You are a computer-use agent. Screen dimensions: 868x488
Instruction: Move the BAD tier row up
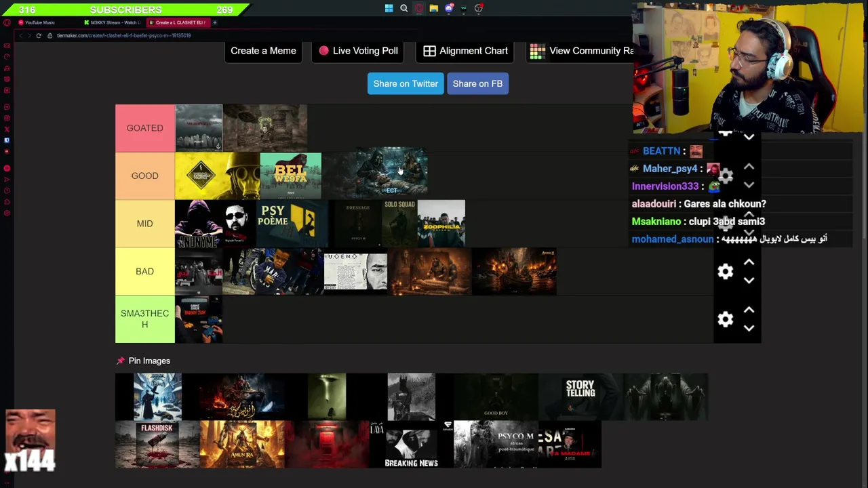[x=749, y=262]
